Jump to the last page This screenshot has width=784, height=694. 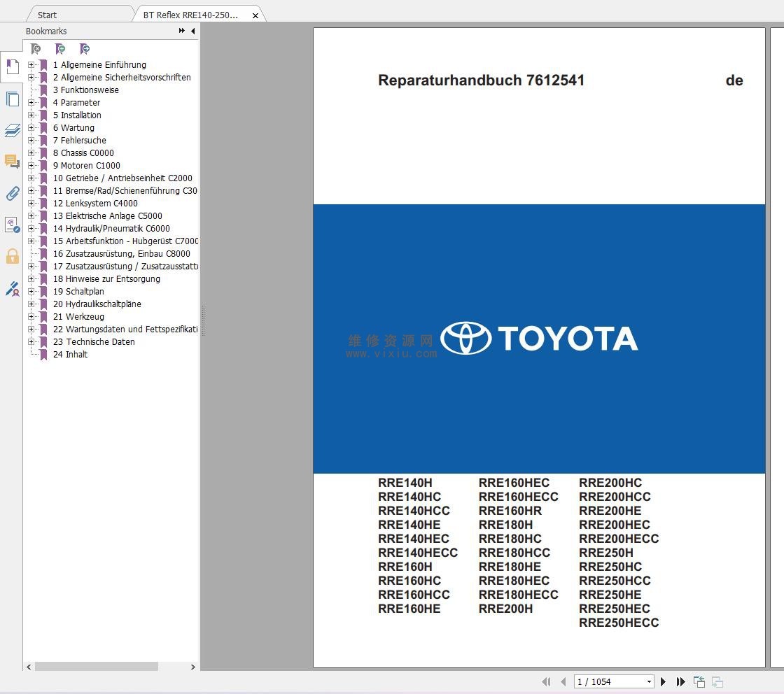680,681
